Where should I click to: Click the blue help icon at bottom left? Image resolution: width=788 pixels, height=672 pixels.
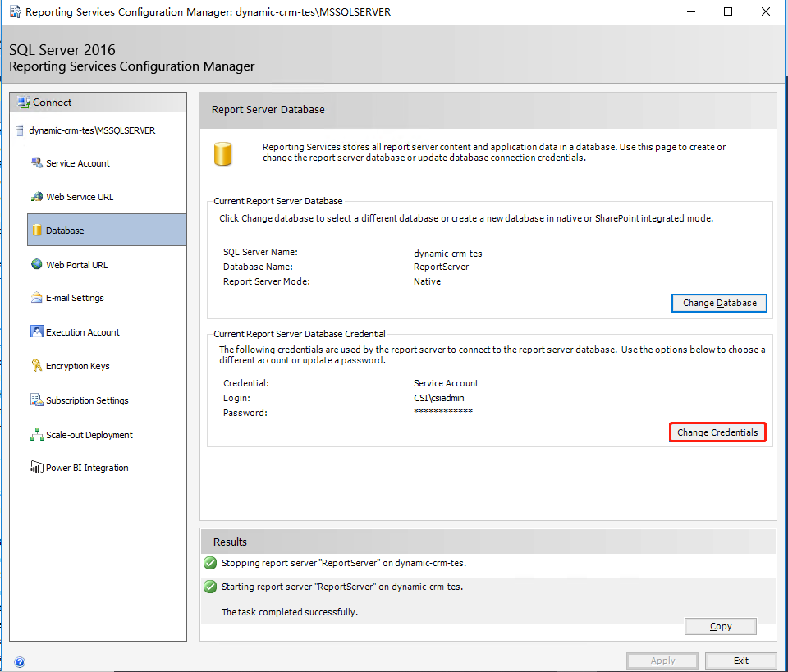(20, 662)
